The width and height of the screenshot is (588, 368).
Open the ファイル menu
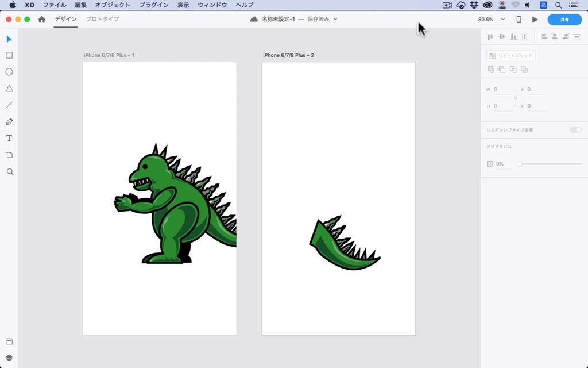click(x=55, y=5)
